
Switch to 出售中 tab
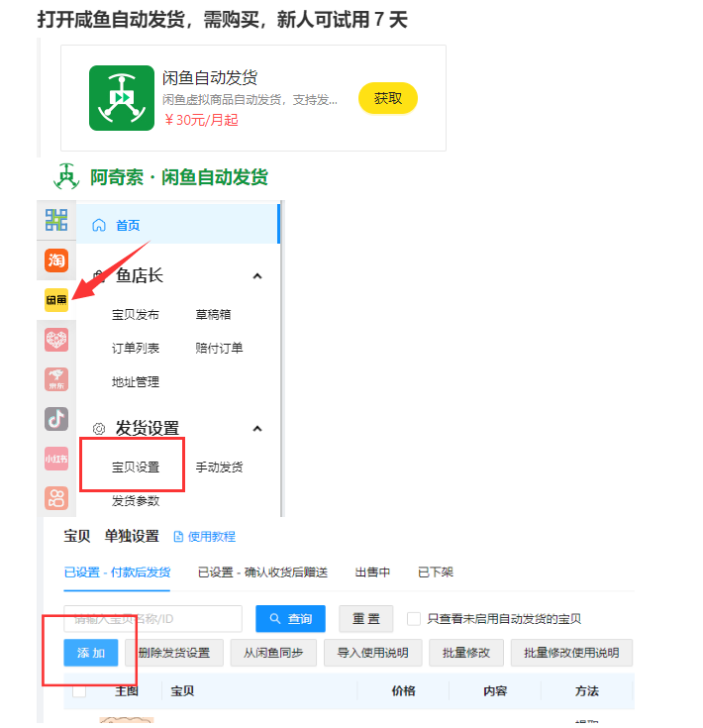(372, 572)
